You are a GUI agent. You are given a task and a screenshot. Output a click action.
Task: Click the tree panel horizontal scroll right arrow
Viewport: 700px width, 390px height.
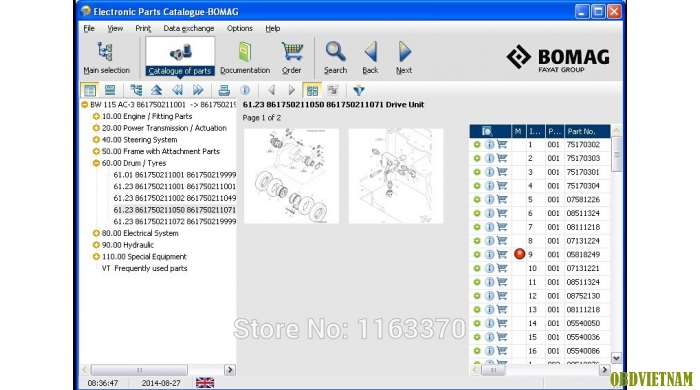(x=230, y=369)
